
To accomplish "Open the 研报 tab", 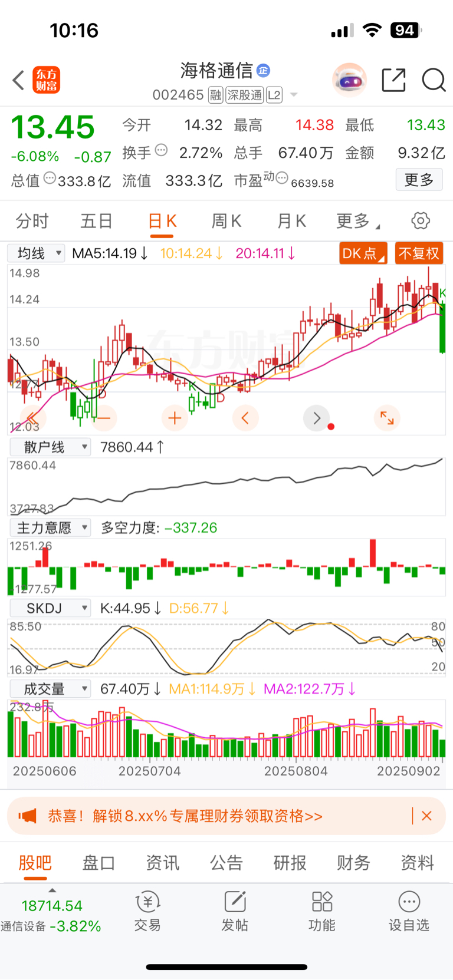I will (290, 863).
